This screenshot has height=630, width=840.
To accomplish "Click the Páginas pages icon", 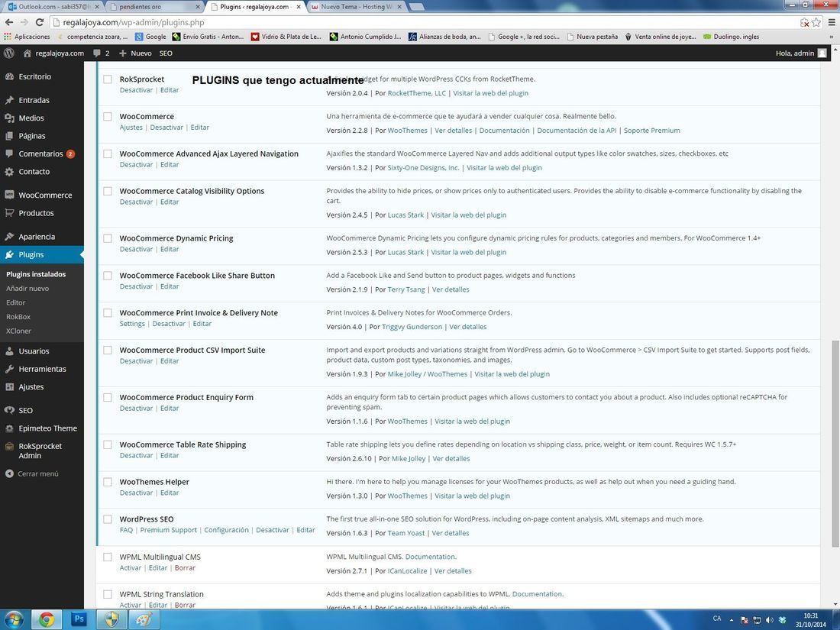I will coord(9,135).
